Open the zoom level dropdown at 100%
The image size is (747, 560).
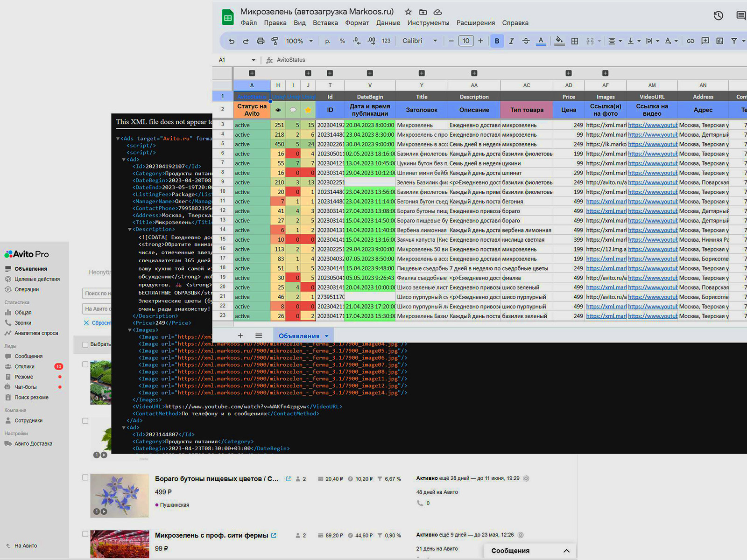coord(299,41)
